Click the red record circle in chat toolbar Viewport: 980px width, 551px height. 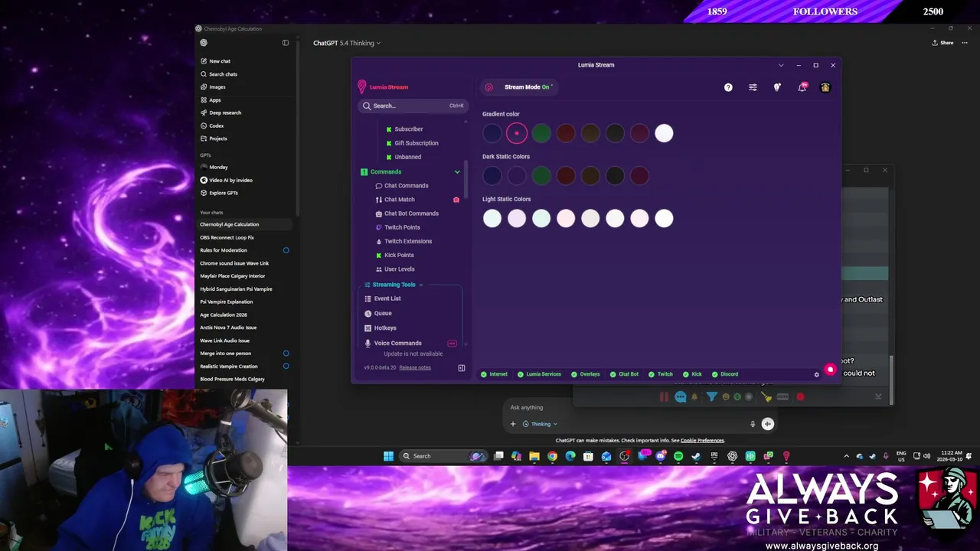coord(800,396)
